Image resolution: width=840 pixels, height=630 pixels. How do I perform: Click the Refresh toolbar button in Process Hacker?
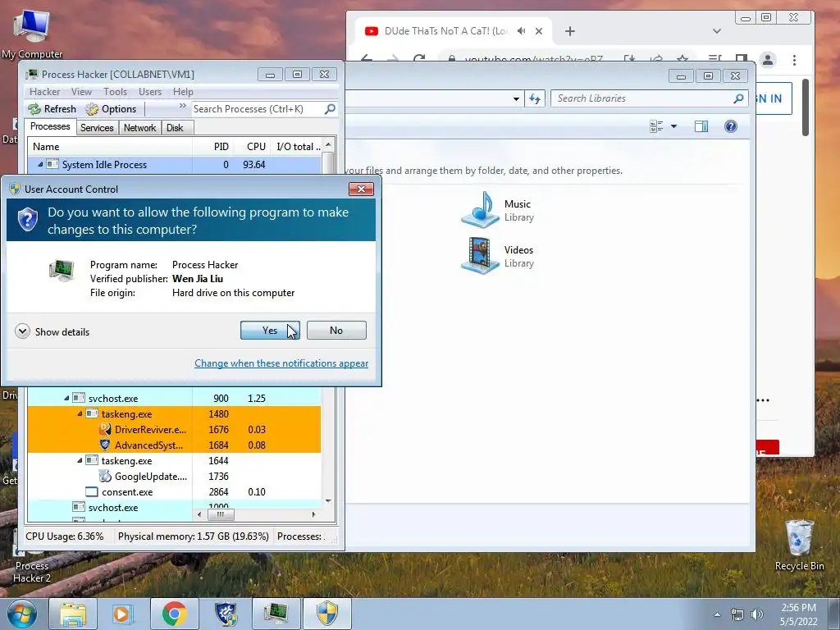pos(52,109)
